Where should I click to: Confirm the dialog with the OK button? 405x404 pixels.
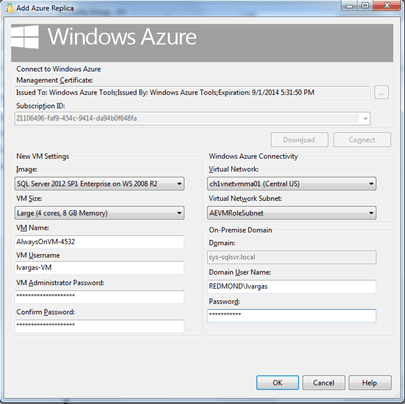pyautogui.click(x=277, y=383)
